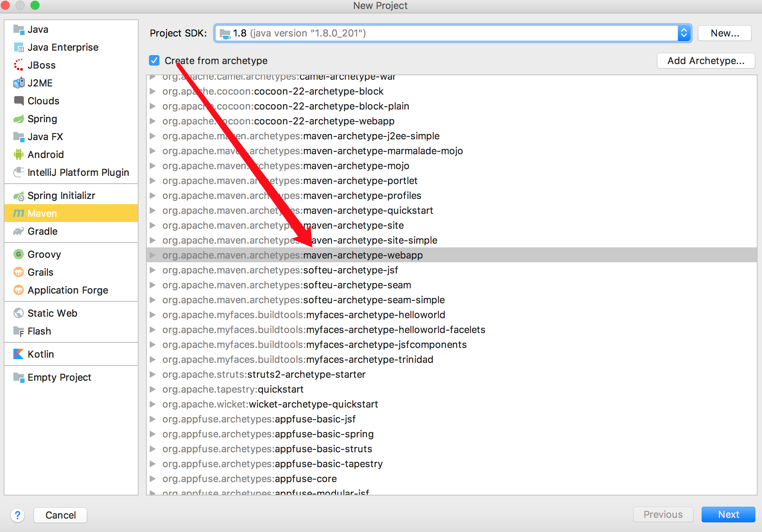762x532 pixels.
Task: Click the New... SDK button
Action: click(x=724, y=33)
